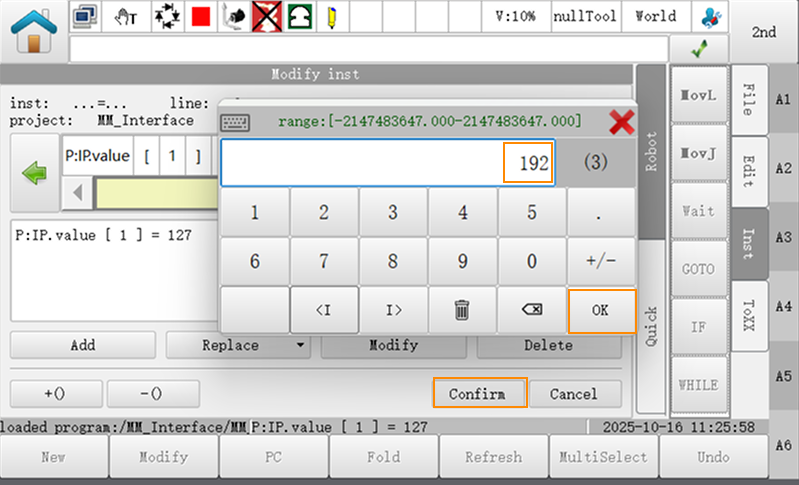Switch to the Edit tab
The width and height of the screenshot is (799, 485).
pyautogui.click(x=749, y=171)
